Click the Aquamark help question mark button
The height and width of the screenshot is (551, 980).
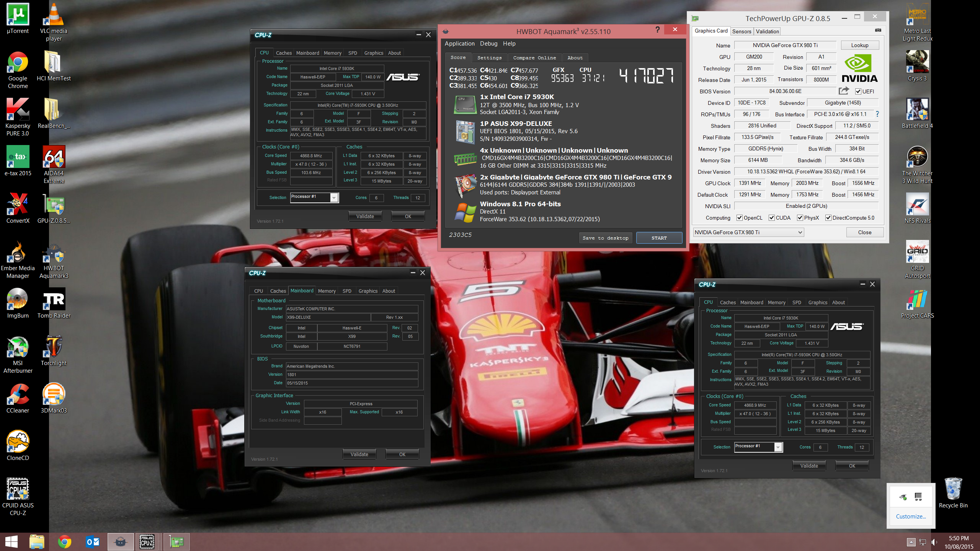click(x=657, y=29)
